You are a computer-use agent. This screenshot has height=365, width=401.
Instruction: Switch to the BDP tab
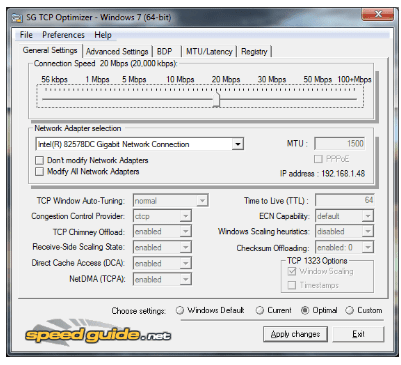[x=165, y=52]
